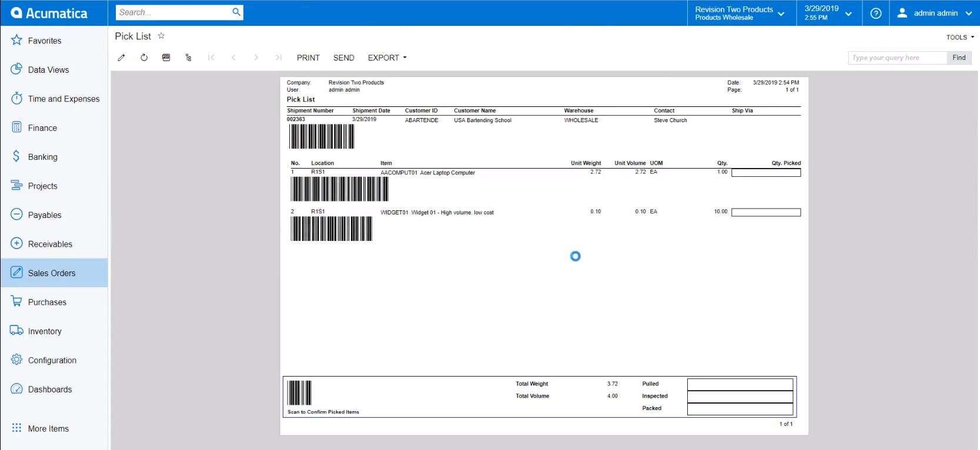Click the 'Type your query here' field
The image size is (980, 450).
coord(897,58)
